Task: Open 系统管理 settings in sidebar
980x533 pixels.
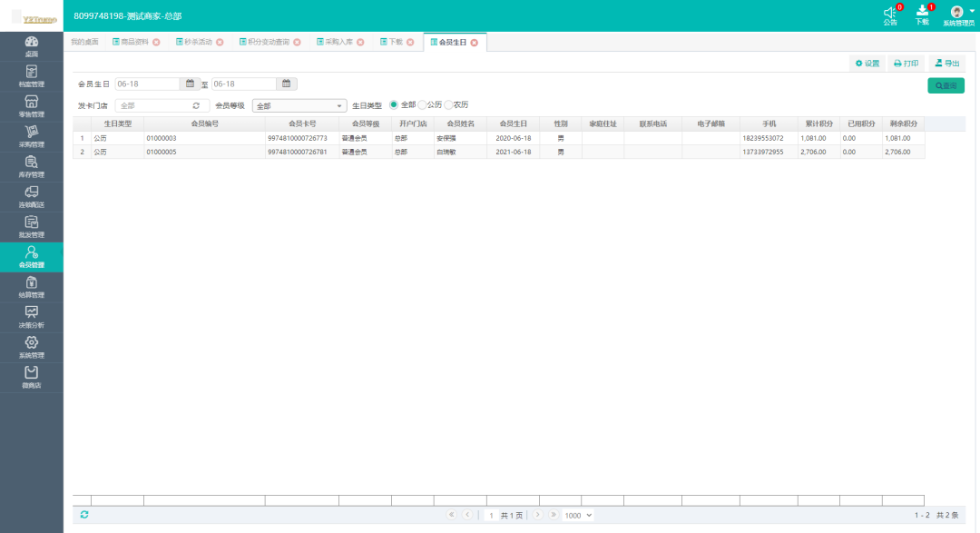Action: click(31, 347)
